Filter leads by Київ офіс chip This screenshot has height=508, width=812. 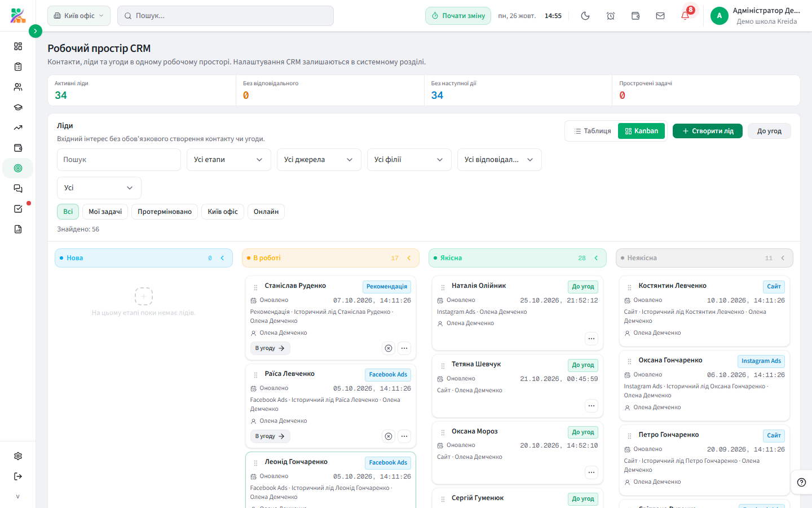223,212
